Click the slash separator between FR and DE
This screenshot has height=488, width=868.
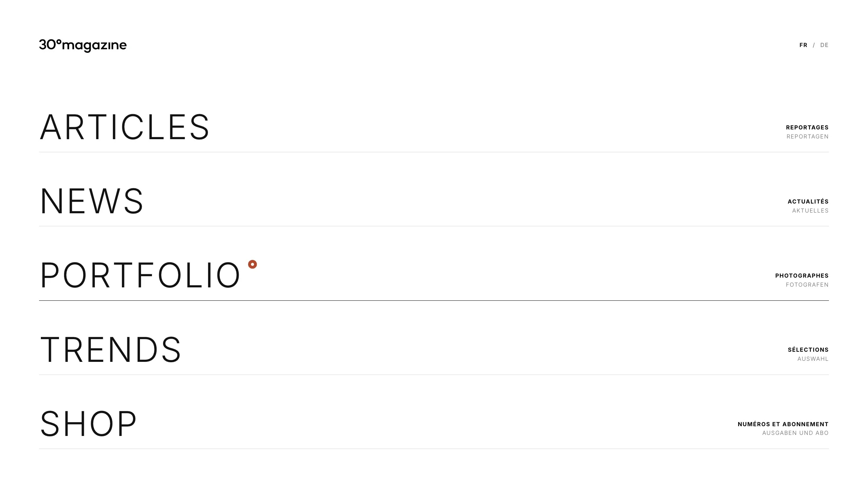[814, 45]
